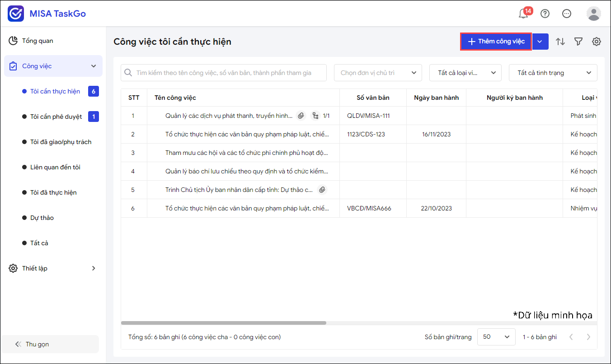Collapse the Công việc menu chevron
Screen dimensions: 611x364
pos(94,66)
